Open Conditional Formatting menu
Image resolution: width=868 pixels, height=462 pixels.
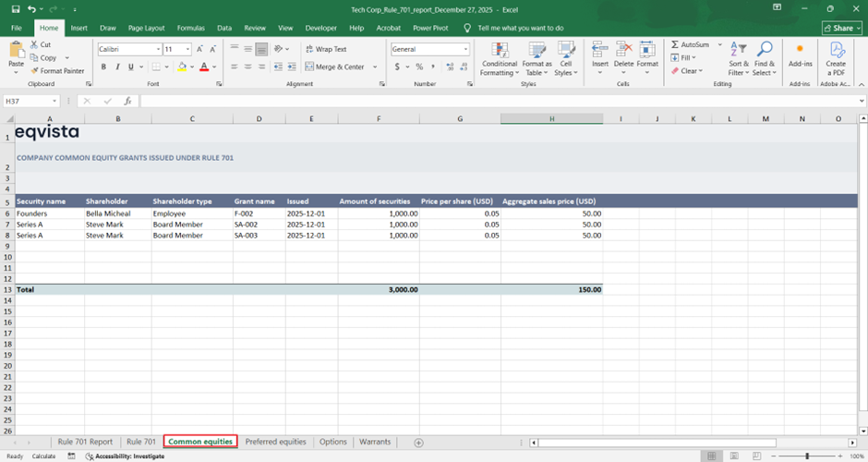499,55
